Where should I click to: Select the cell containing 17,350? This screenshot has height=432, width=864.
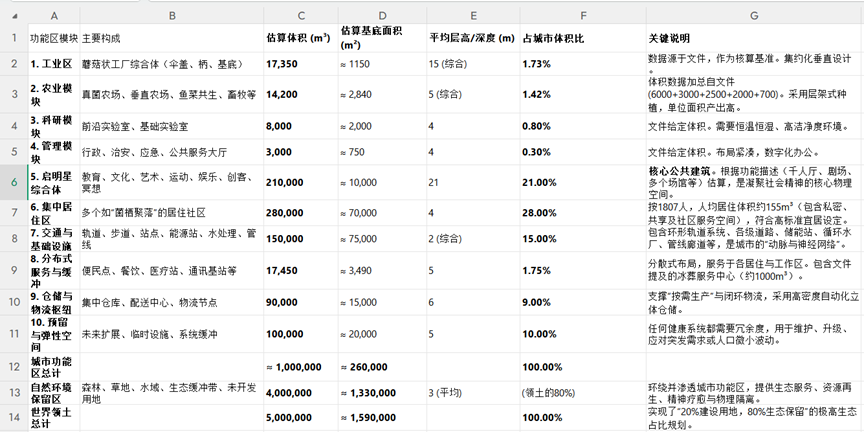point(300,64)
